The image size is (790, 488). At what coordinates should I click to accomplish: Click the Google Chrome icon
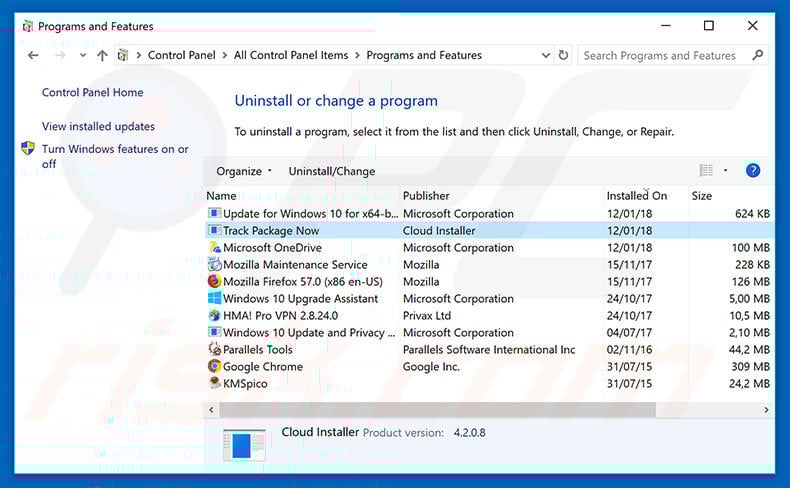(215, 366)
